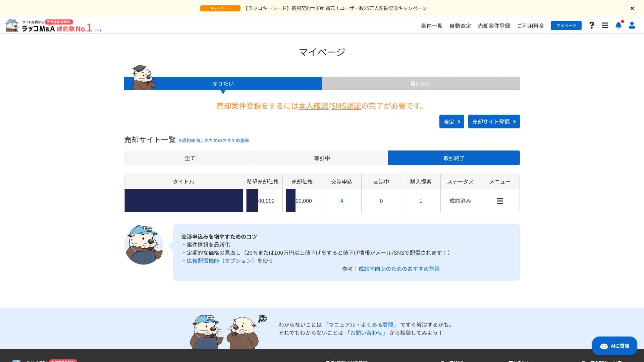Image resolution: width=644 pixels, height=362 pixels.
Task: Click the 査定 button
Action: [x=451, y=122]
